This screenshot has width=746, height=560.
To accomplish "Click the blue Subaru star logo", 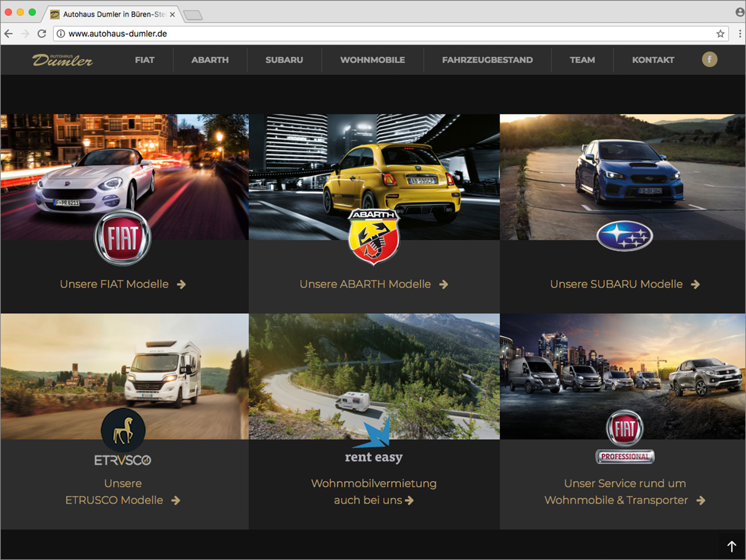I will (x=625, y=236).
